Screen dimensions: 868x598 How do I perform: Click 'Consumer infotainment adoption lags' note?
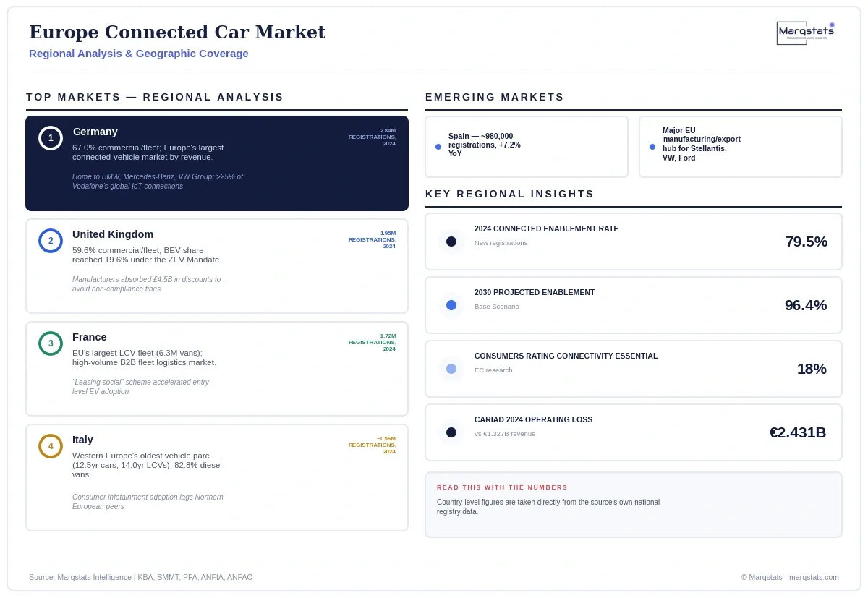148,502
